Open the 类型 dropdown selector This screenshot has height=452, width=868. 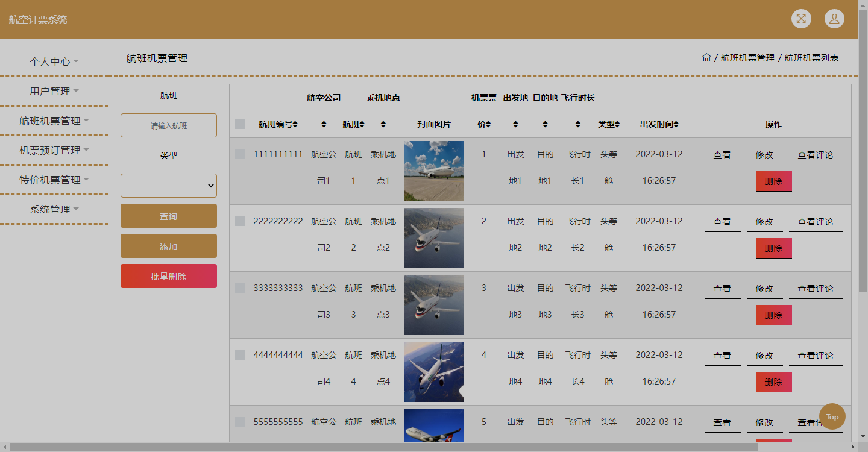point(168,185)
